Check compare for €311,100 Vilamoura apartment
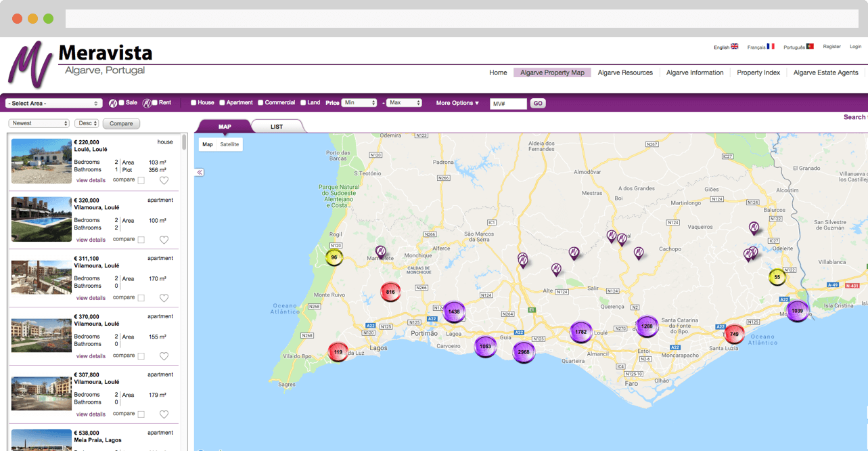This screenshot has height=451, width=868. click(x=141, y=298)
